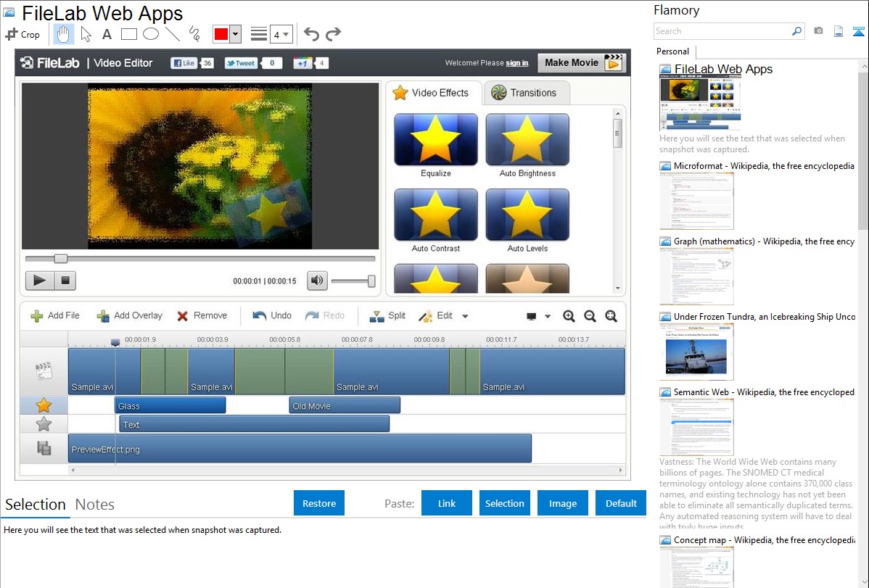Click the undo arrow in toolbar

point(311,34)
